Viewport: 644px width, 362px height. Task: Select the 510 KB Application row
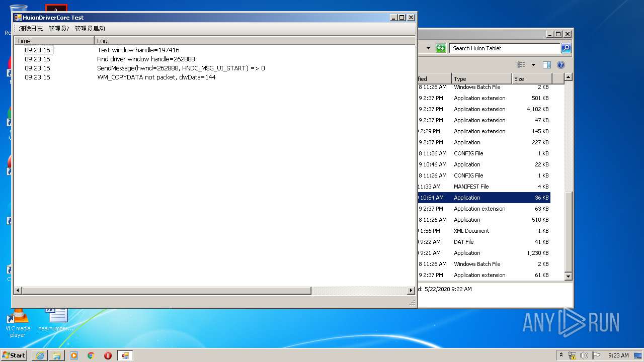(x=484, y=220)
